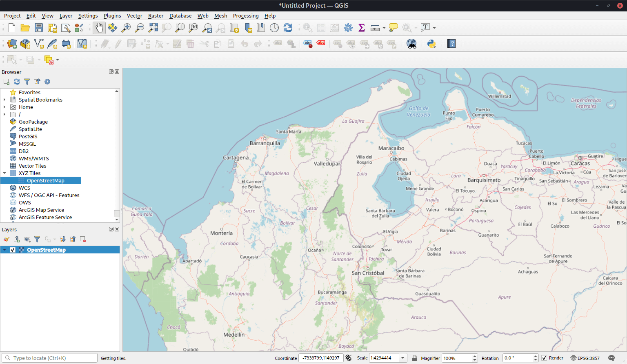Image resolution: width=627 pixels, height=364 pixels.
Task: Select the Pan Map hand tool
Action: coord(99,28)
